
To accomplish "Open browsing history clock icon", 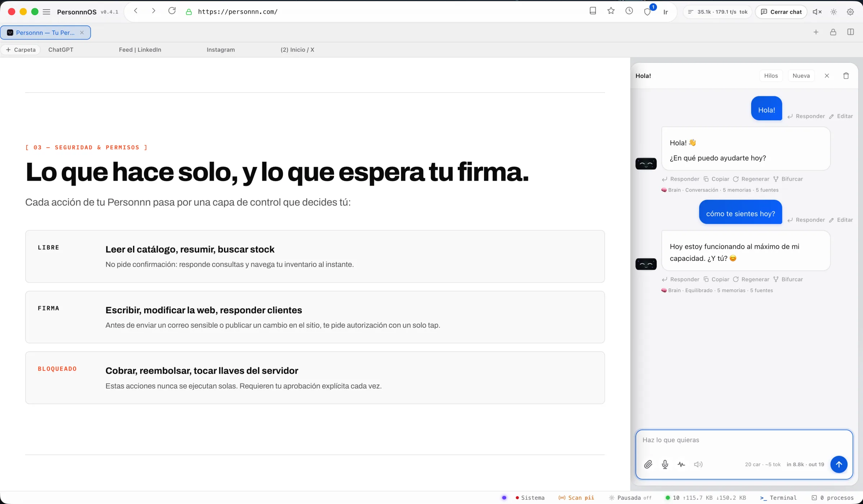I will [629, 11].
